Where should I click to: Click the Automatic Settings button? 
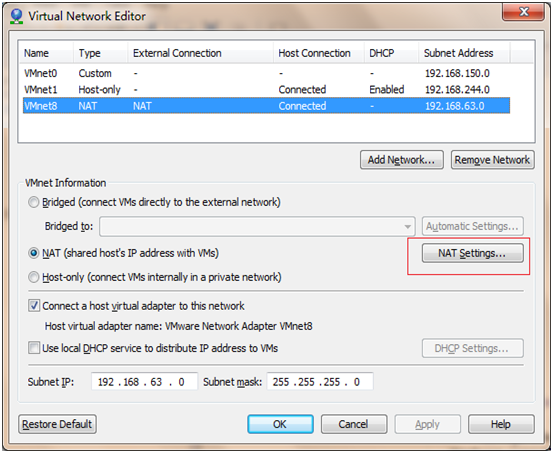click(x=473, y=226)
